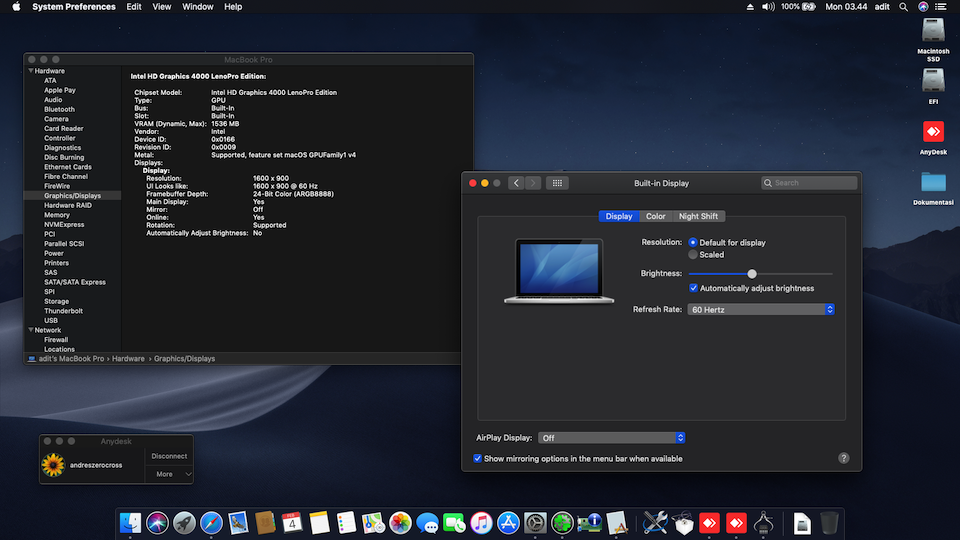Open iTunes app in dock
960x540 pixels.
[x=481, y=523]
